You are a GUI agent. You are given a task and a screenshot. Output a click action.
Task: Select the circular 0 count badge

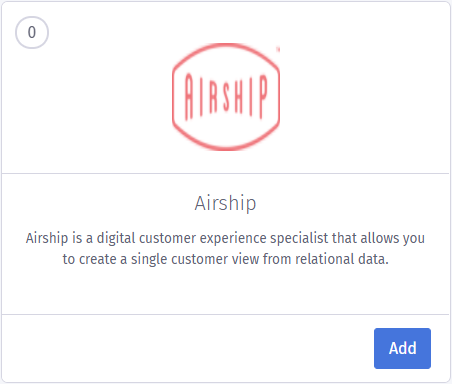pyautogui.click(x=32, y=32)
